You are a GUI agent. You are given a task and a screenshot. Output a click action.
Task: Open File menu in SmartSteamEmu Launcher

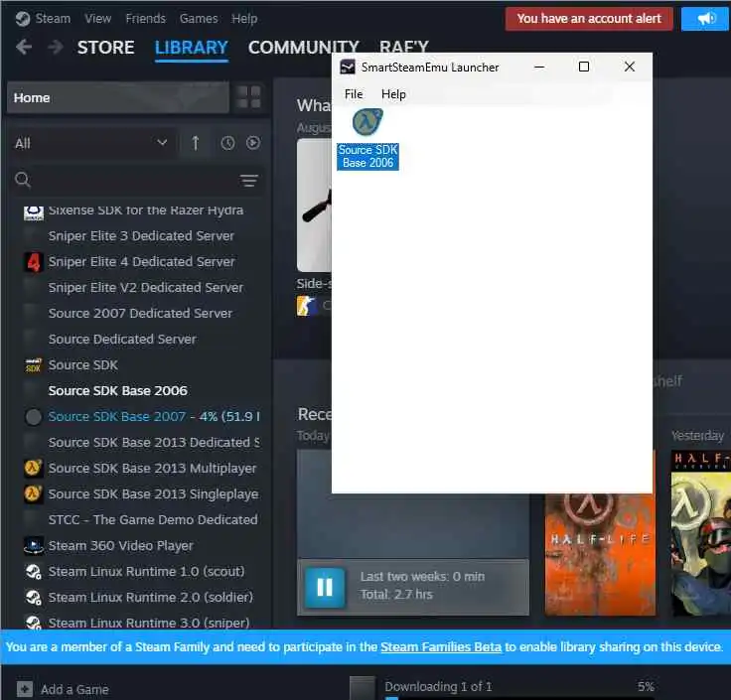[x=354, y=94]
